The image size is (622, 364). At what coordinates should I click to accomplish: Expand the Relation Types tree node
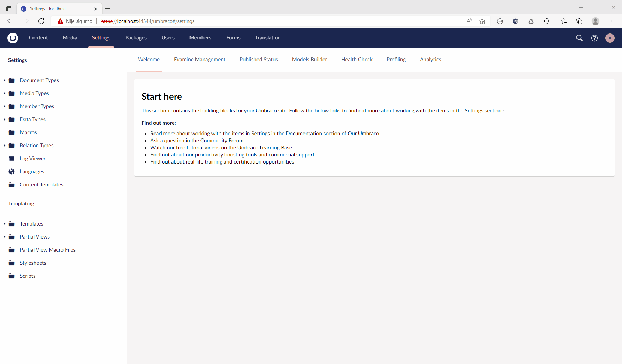tap(4, 146)
